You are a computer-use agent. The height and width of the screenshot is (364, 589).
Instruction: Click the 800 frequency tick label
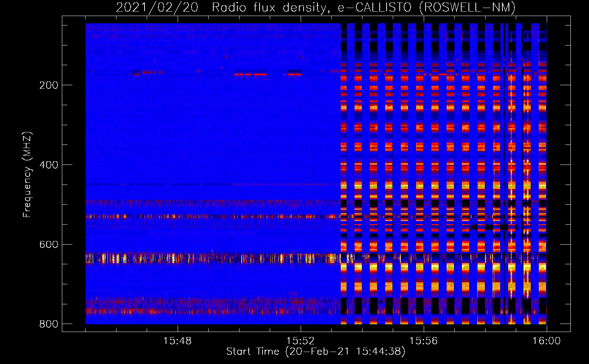coord(49,324)
